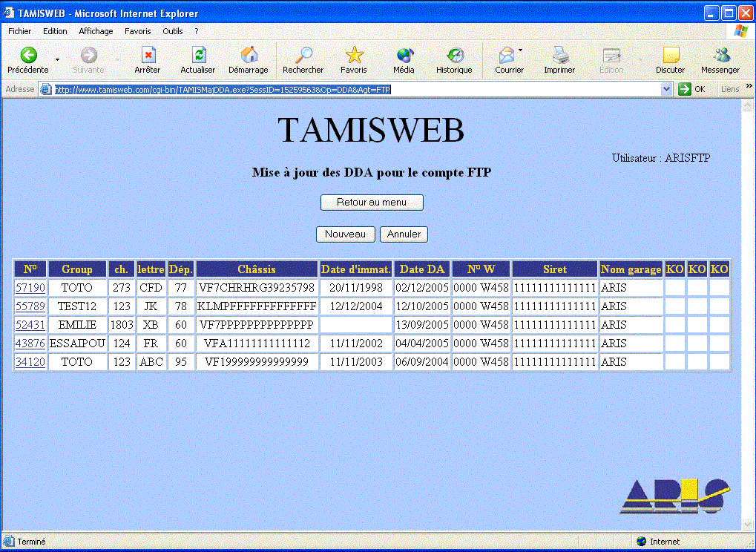Click the ARIS logo image
The height and width of the screenshot is (552, 756).
coord(674,496)
